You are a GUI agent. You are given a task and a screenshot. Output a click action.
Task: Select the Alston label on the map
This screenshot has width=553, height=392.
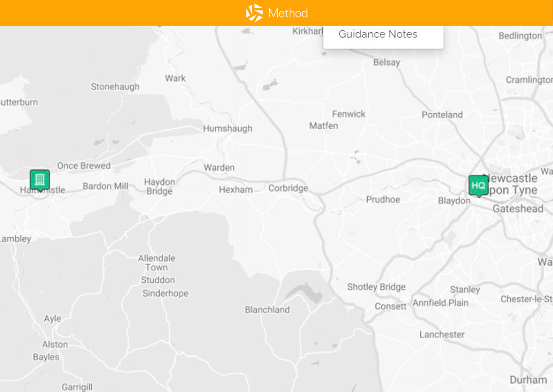55,345
